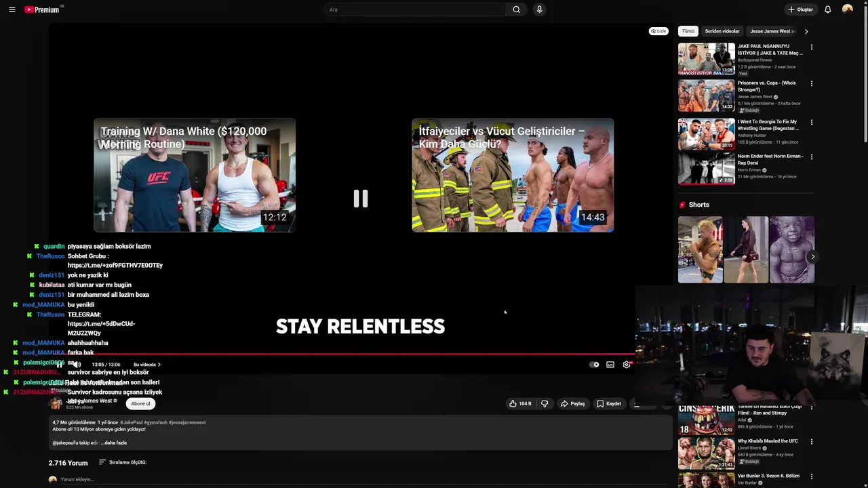Open #JakePaul hashtag link

tap(131, 422)
